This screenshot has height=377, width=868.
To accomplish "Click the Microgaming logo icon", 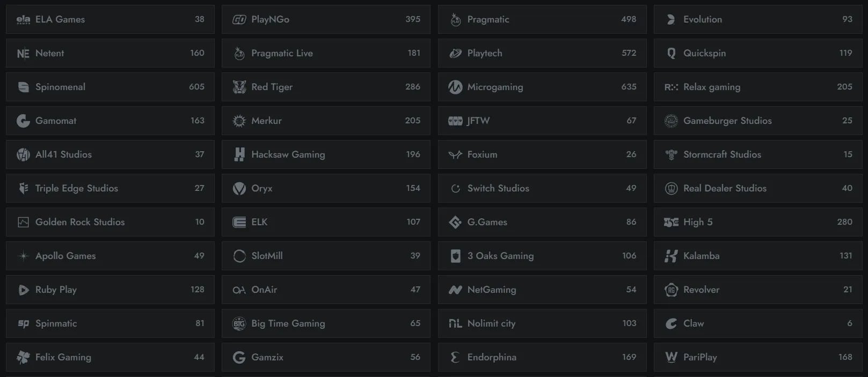I will click(x=455, y=87).
